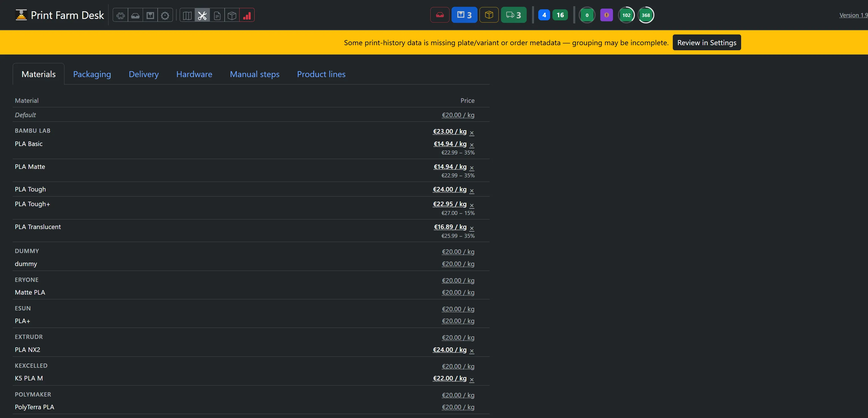Remove the PLA Basic price override
Viewport: 868px width, 418px height.
point(472,145)
